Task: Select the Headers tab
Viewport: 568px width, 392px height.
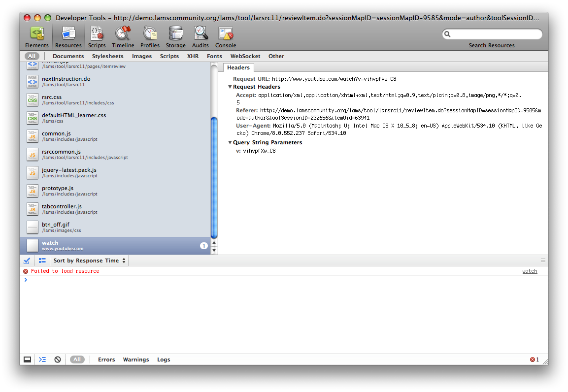Action: click(238, 68)
